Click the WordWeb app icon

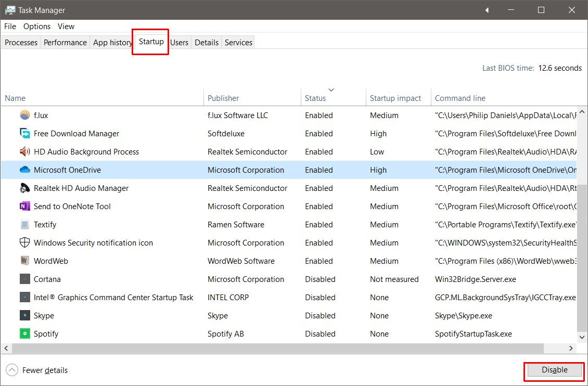pyautogui.click(x=24, y=261)
